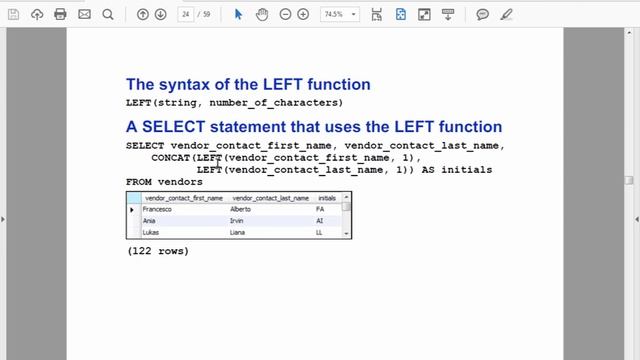Click the Save file icon
Screen dimensions: 640x360
click(13, 15)
